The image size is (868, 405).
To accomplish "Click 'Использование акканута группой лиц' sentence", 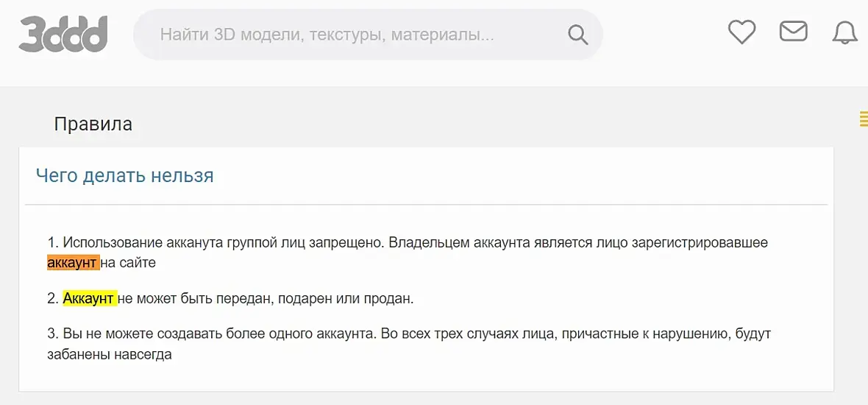I will [177, 242].
